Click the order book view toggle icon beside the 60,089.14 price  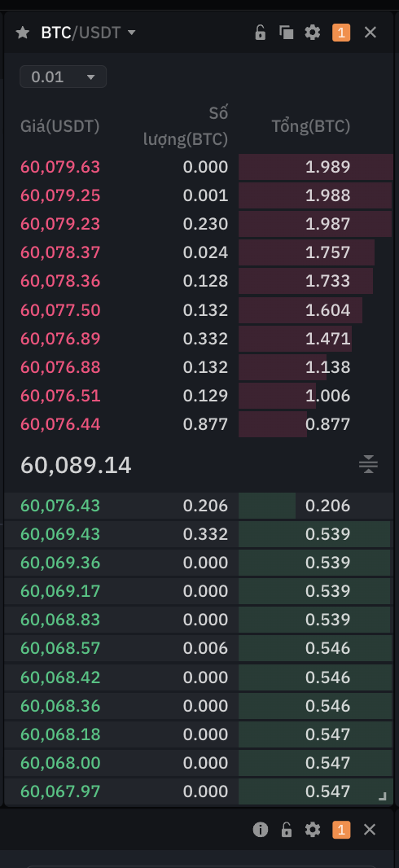[368, 464]
